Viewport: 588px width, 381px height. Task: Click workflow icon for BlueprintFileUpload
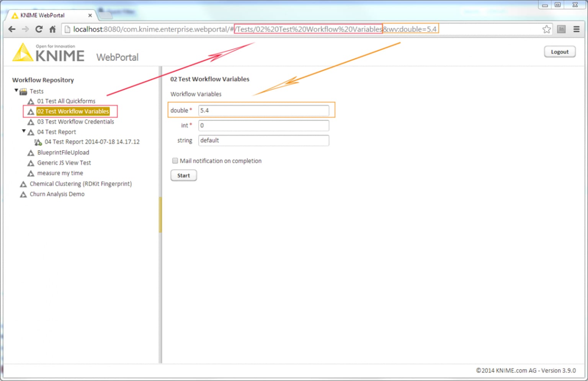31,153
